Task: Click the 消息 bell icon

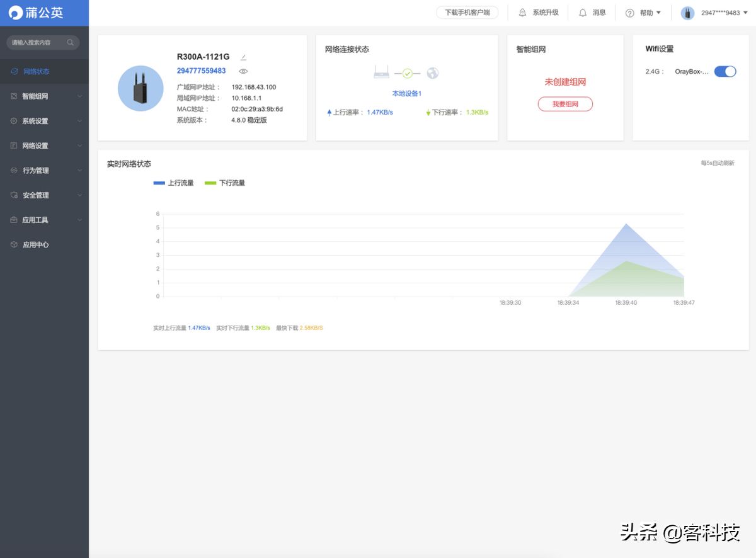Action: pos(583,13)
